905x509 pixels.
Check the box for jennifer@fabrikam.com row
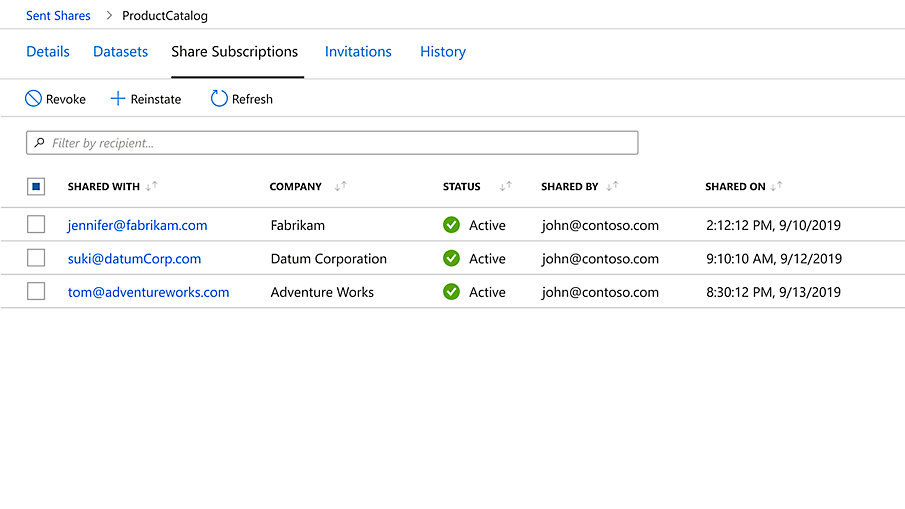[x=36, y=225]
